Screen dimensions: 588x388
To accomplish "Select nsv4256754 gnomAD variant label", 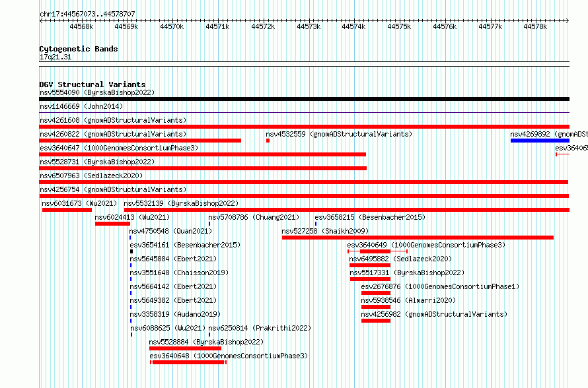I will (x=113, y=189).
